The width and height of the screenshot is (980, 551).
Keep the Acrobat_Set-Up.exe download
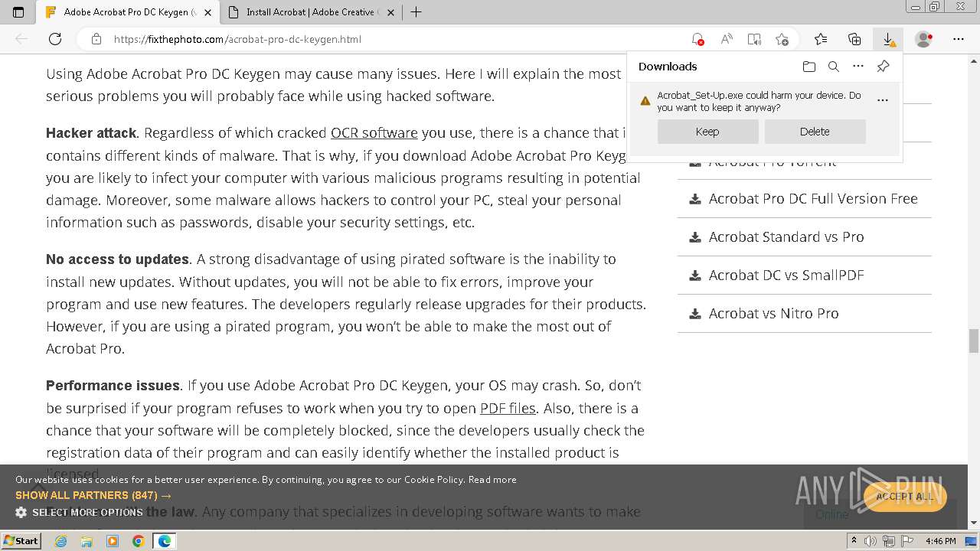pyautogui.click(x=707, y=132)
